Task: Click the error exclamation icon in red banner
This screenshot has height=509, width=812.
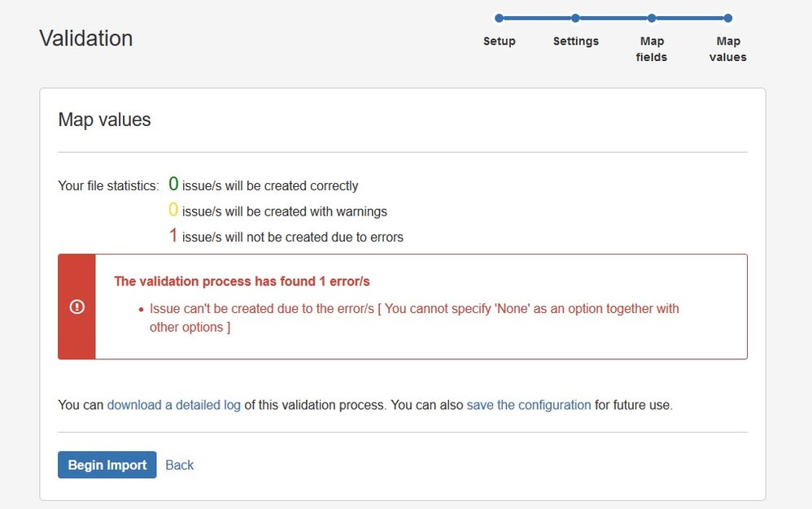Action: click(x=77, y=307)
